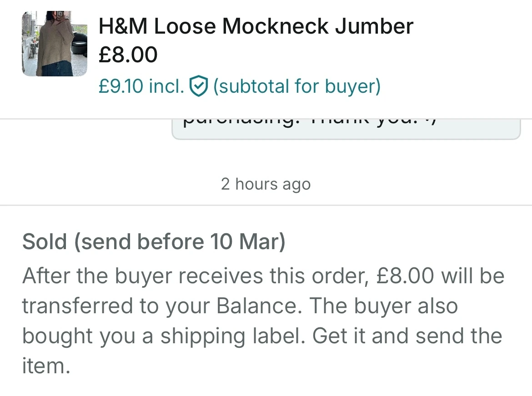Viewport: 532px width, 396px height.
Task: Tap the word "Sold" in status heading
Action: 45,241
